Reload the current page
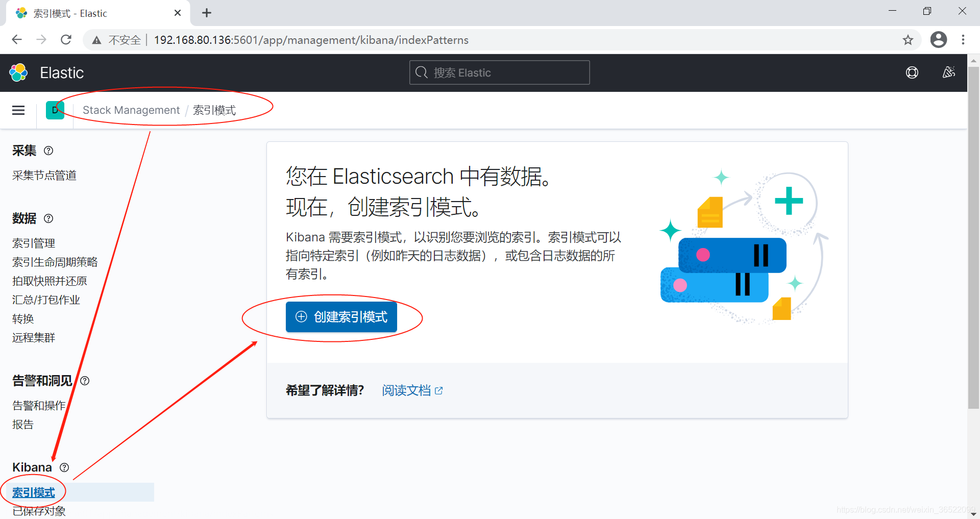The width and height of the screenshot is (980, 519). 66,40
